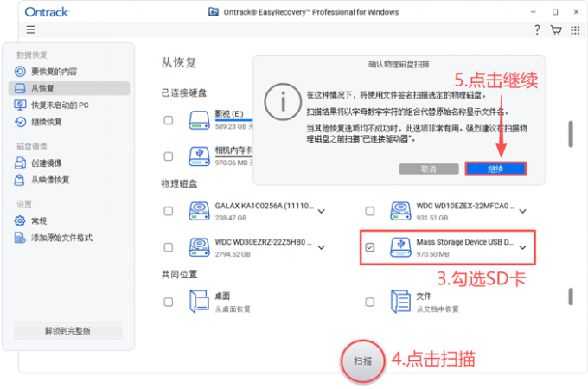Click the 物理磁盘 section heading
Screen dimensions: 588x389
[179, 183]
